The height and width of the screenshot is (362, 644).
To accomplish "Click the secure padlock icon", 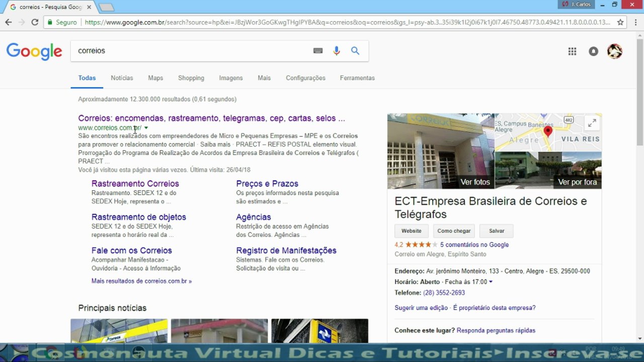I will pos(49,22).
